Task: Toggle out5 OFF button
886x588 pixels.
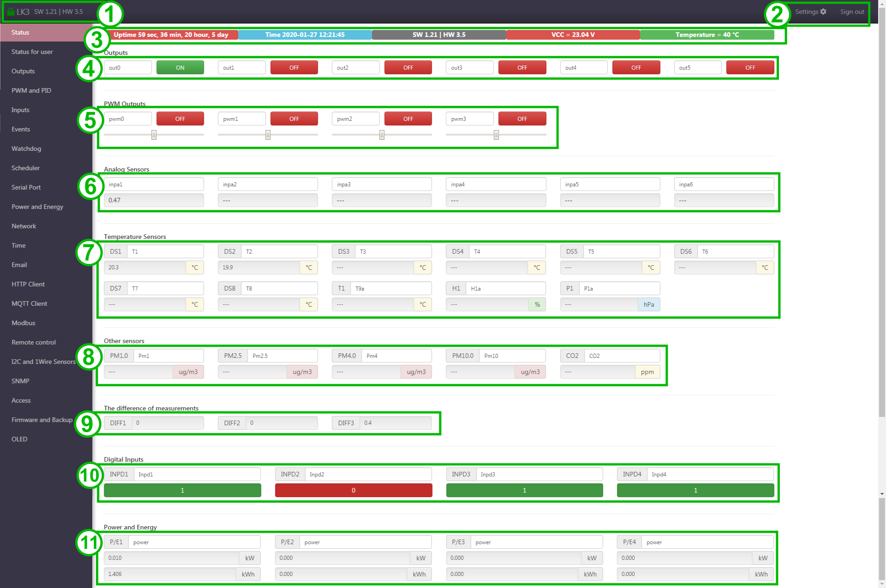Action: click(x=750, y=67)
